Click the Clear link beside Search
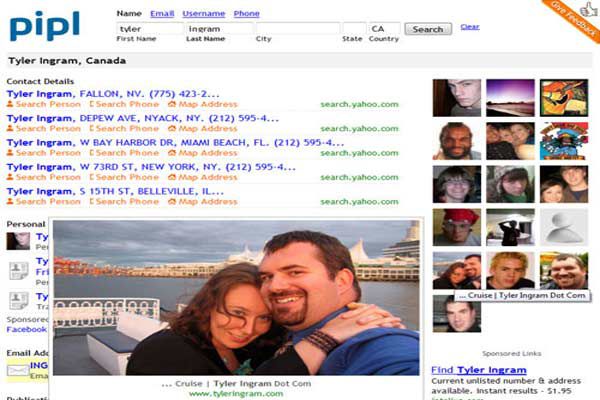This screenshot has height=400, width=600. pyautogui.click(x=469, y=27)
